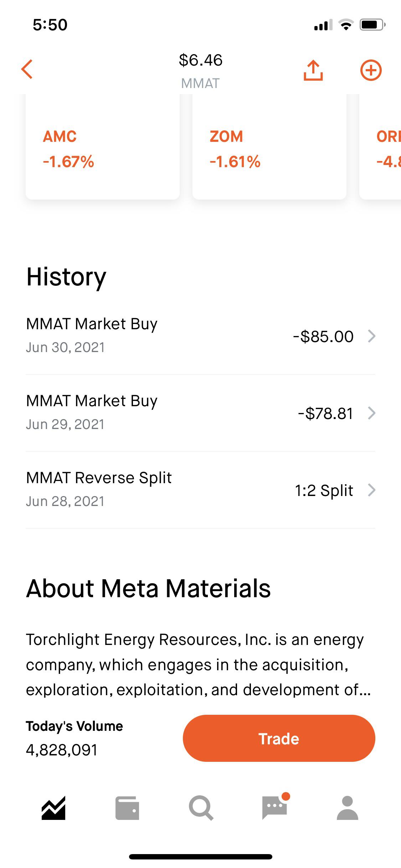Add MMAT with the plus circle icon

coord(371,70)
